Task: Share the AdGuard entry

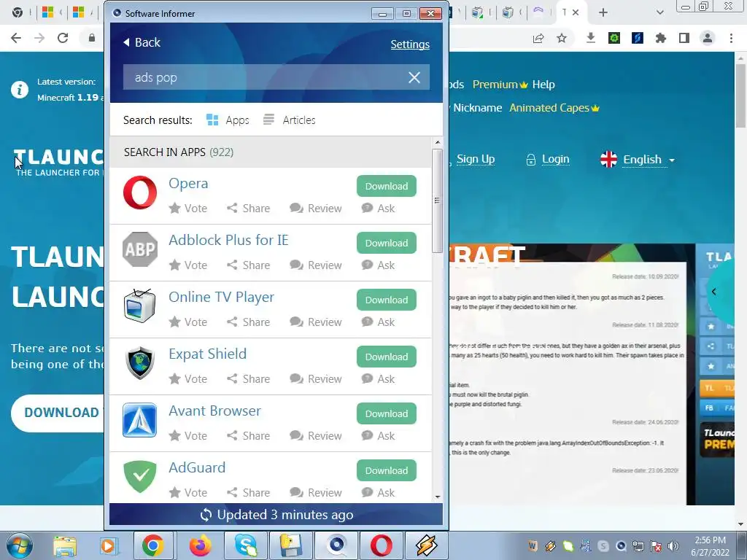Action: (248, 492)
